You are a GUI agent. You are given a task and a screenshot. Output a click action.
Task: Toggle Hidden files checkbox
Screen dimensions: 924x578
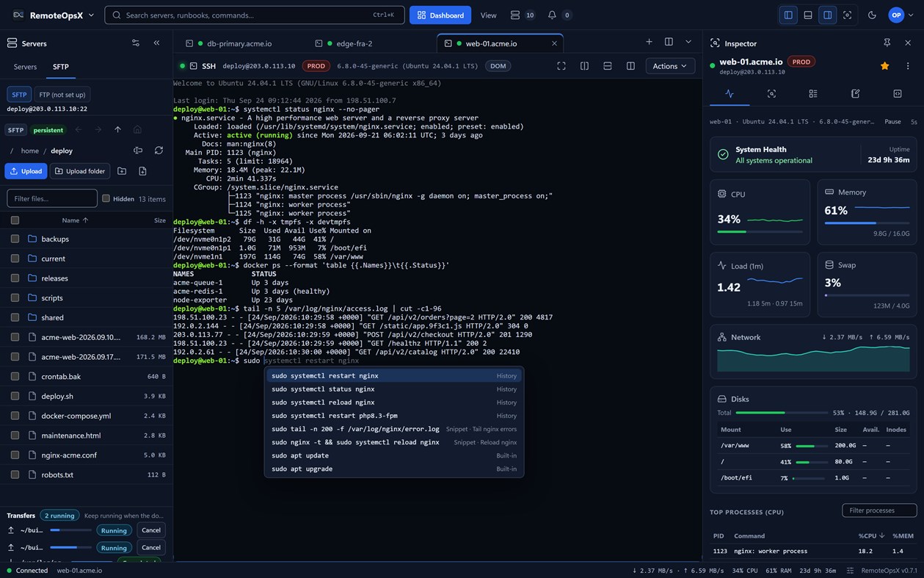[106, 198]
